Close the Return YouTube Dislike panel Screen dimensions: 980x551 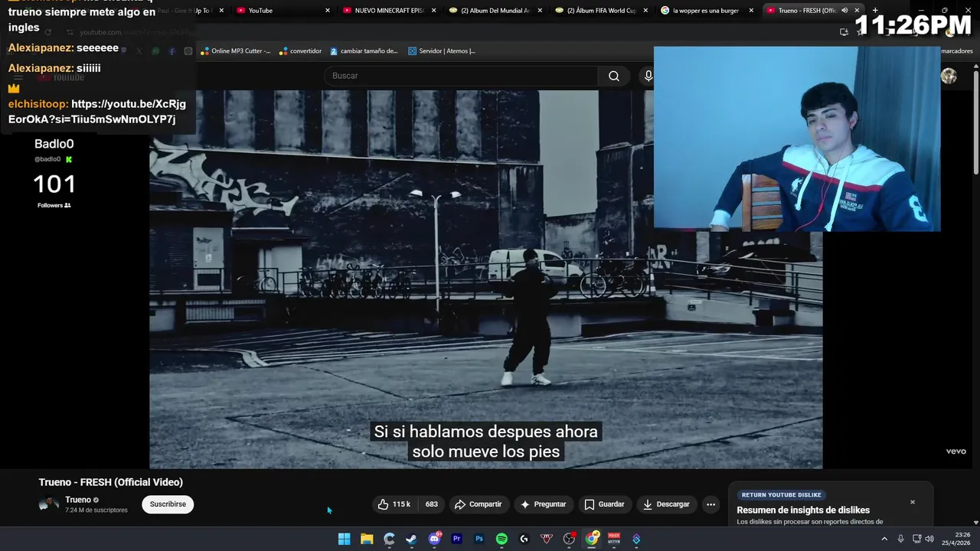[913, 502]
